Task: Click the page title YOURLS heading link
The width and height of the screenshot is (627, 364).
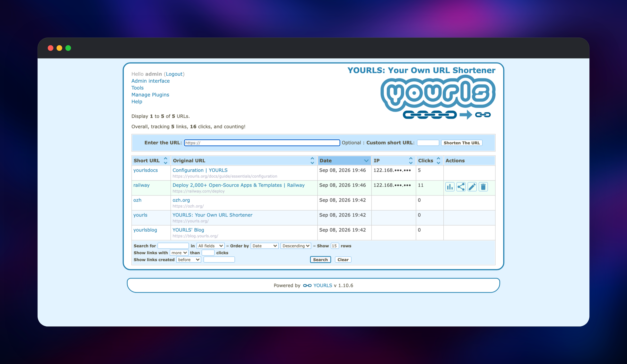Action: [x=421, y=70]
